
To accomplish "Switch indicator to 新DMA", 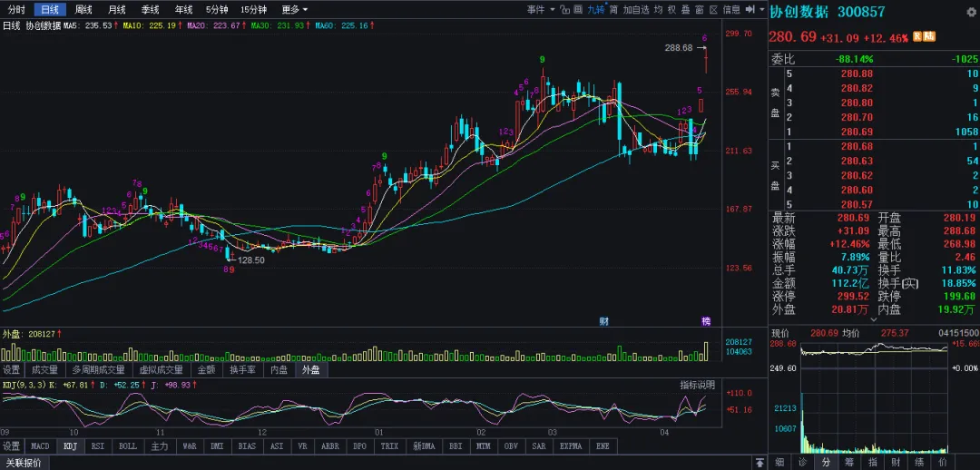I will pos(423,446).
